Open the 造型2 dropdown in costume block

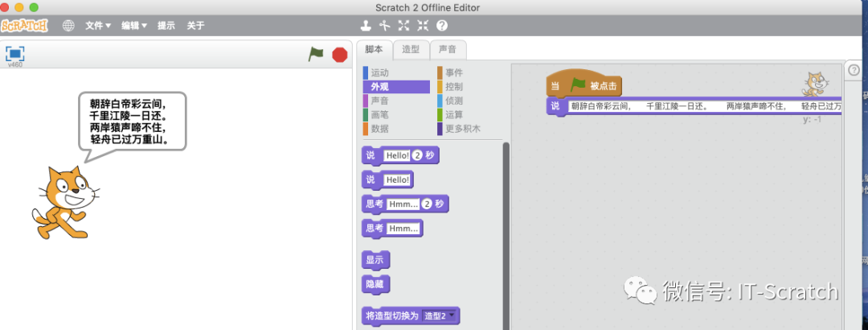[x=440, y=316]
